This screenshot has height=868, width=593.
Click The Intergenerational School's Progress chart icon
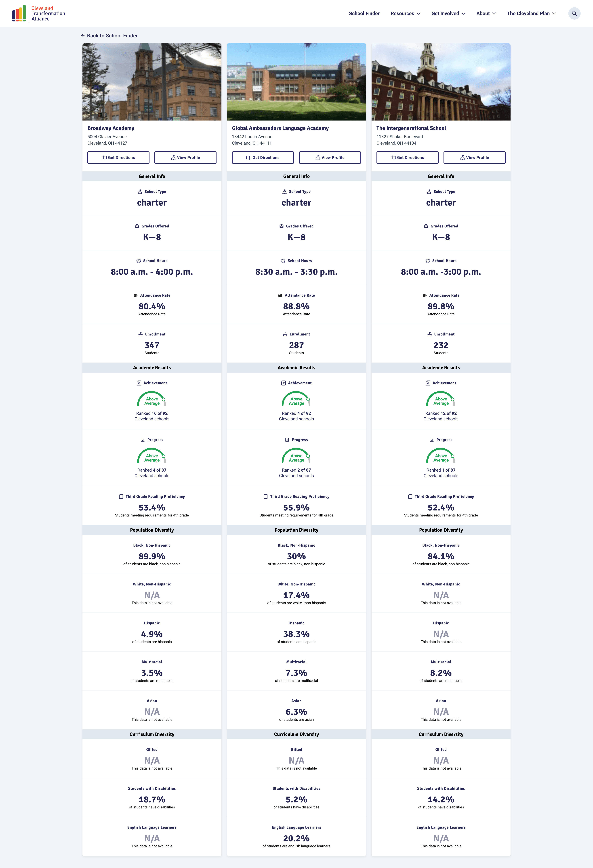[432, 440]
